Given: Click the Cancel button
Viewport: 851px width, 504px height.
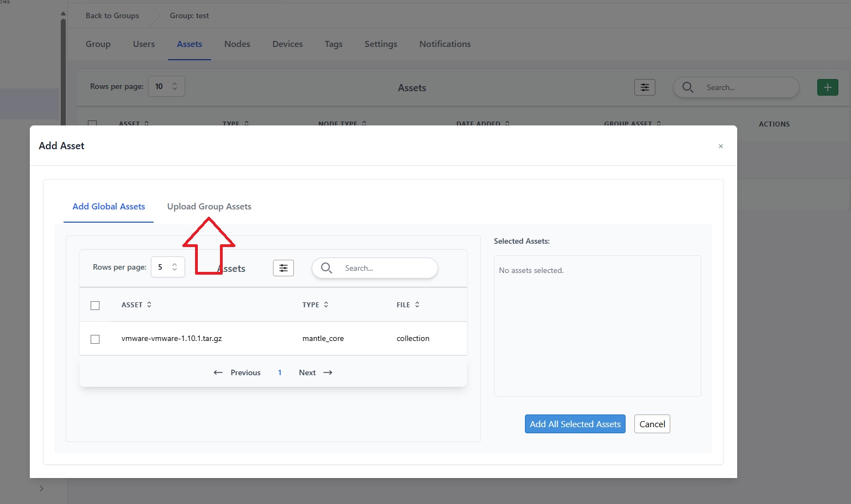Looking at the screenshot, I should [x=652, y=424].
